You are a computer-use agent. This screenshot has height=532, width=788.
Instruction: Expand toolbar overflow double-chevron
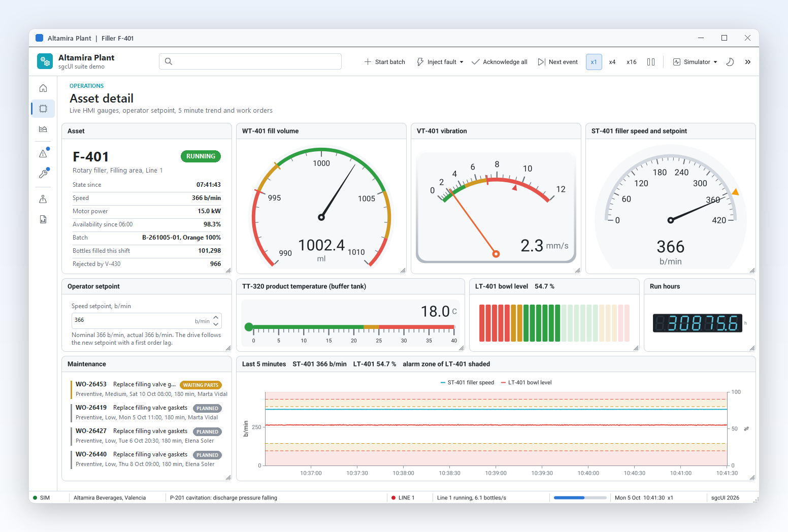(748, 62)
